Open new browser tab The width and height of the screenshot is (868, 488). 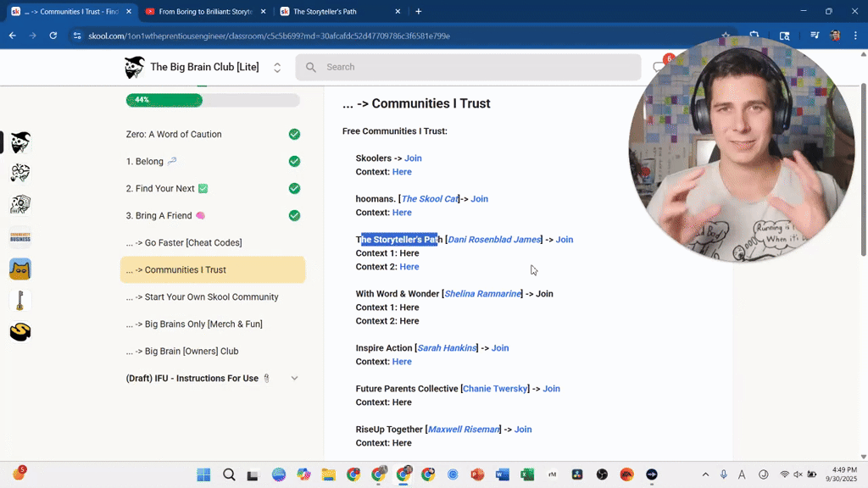click(x=419, y=11)
